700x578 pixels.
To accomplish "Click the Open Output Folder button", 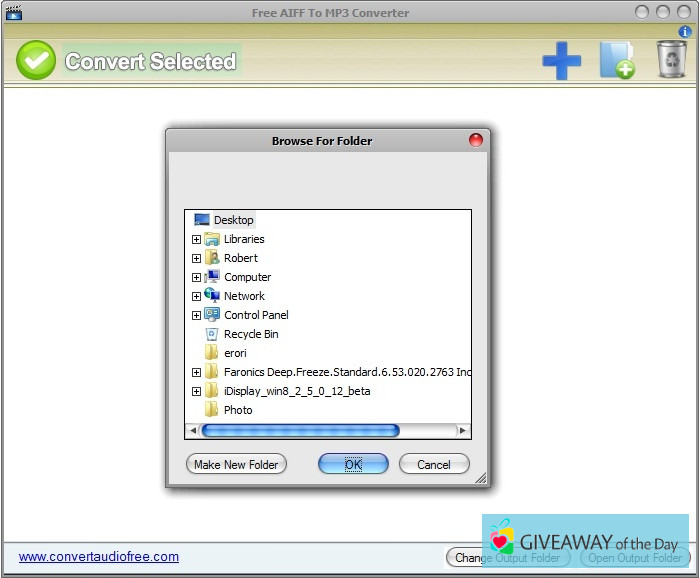I will pos(635,557).
